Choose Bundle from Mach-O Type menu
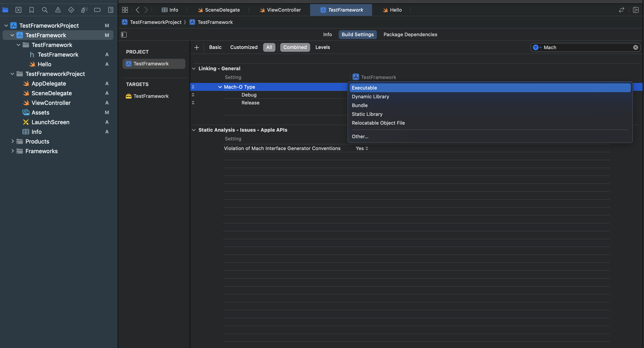 coord(490,105)
